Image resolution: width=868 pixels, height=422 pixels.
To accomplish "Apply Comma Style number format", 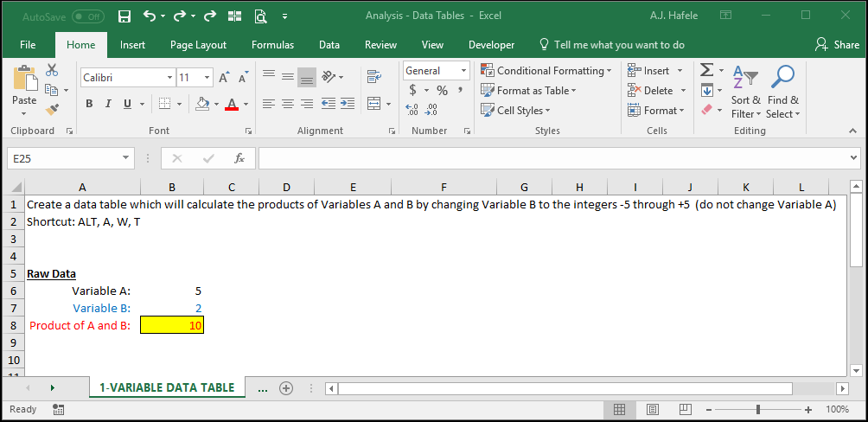I will [460, 90].
